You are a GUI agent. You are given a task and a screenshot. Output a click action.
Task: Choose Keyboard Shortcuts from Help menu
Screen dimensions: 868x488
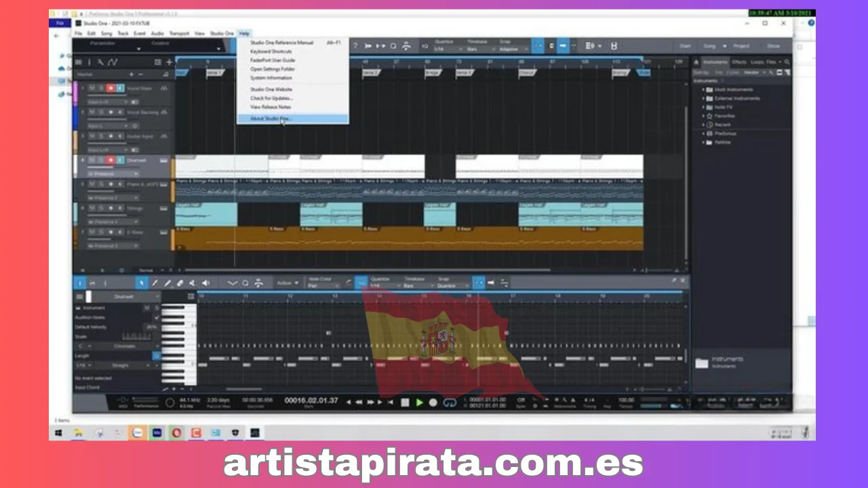[292, 52]
